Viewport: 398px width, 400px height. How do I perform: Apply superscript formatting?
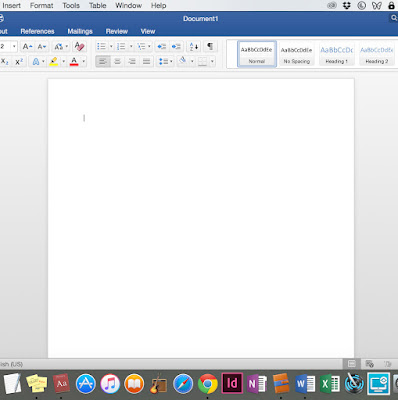pos(19,61)
